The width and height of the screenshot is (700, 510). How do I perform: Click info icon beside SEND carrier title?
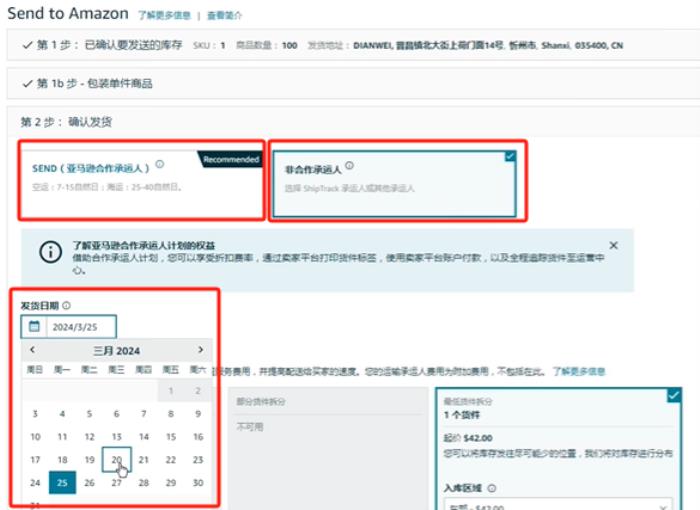coord(160,165)
